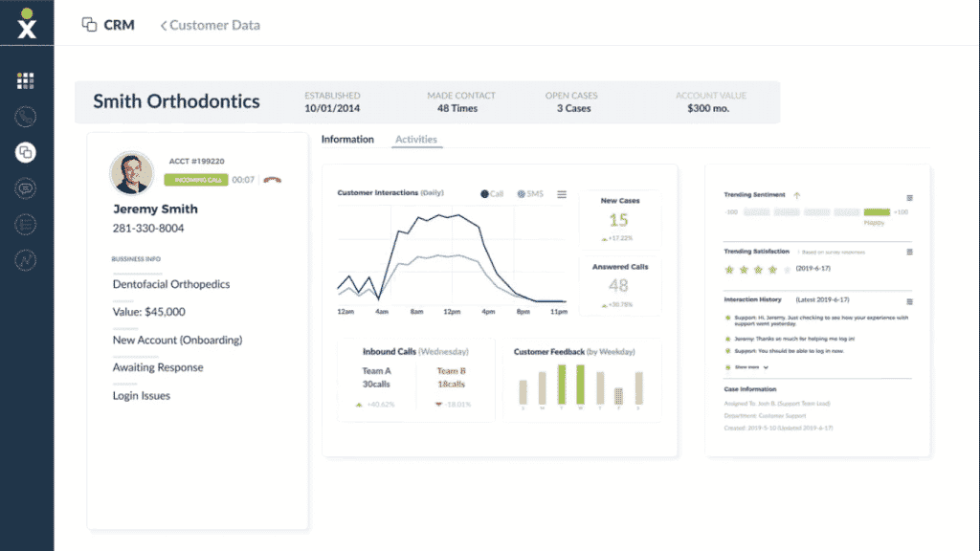The height and width of the screenshot is (551, 980).
Task: Select the fifth satisfaction star
Action: (x=787, y=270)
